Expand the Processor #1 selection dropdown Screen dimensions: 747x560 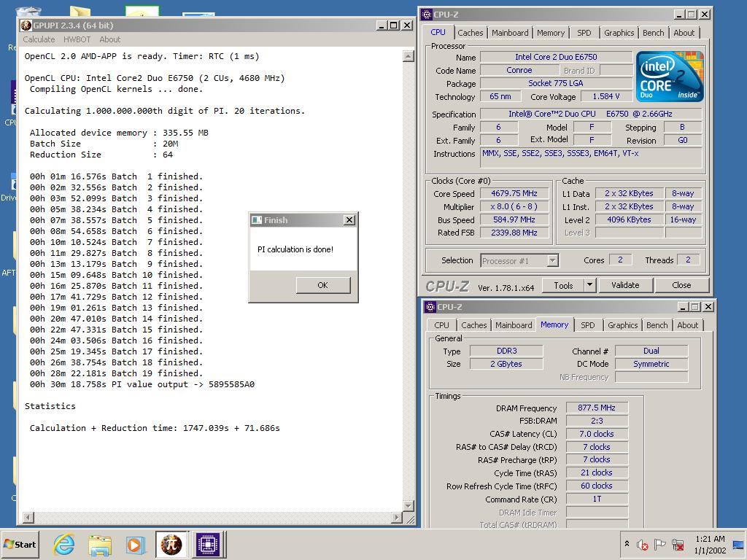coord(552,260)
